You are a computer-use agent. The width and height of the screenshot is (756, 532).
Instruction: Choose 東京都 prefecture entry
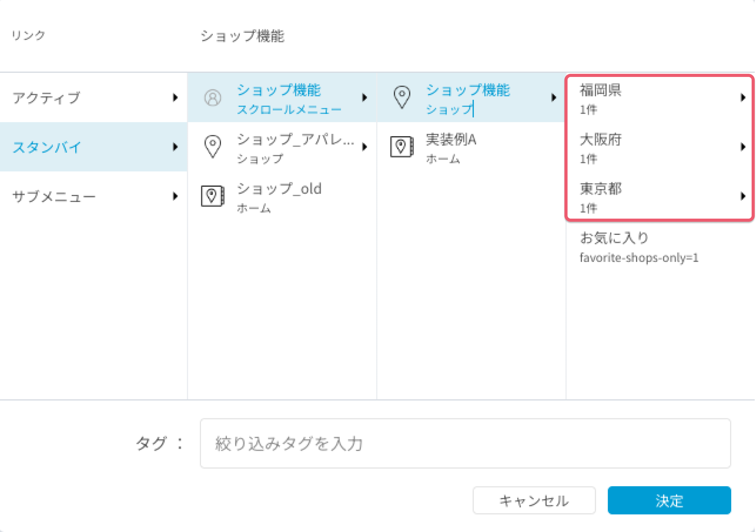click(x=660, y=197)
